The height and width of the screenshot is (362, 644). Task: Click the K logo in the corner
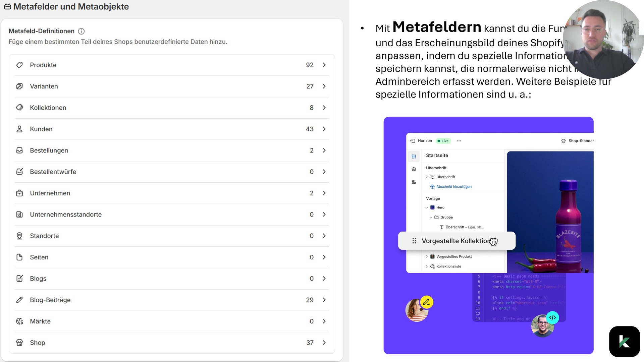point(624,342)
